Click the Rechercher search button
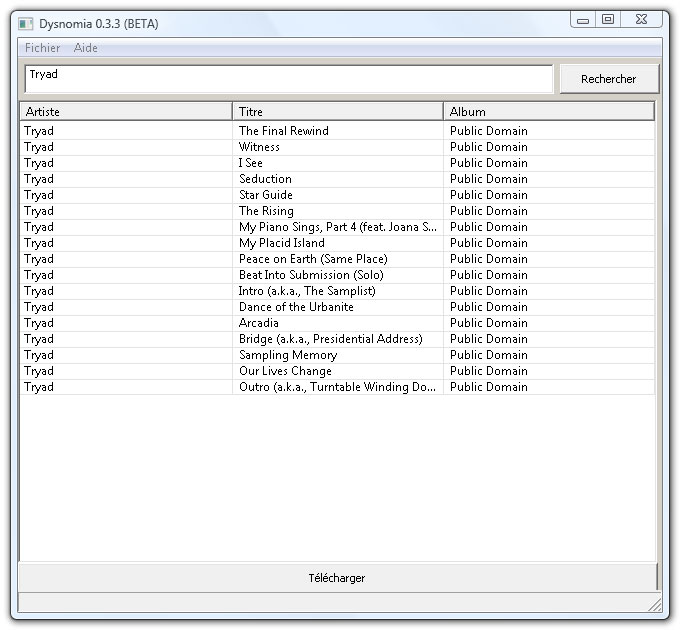 pos(609,79)
